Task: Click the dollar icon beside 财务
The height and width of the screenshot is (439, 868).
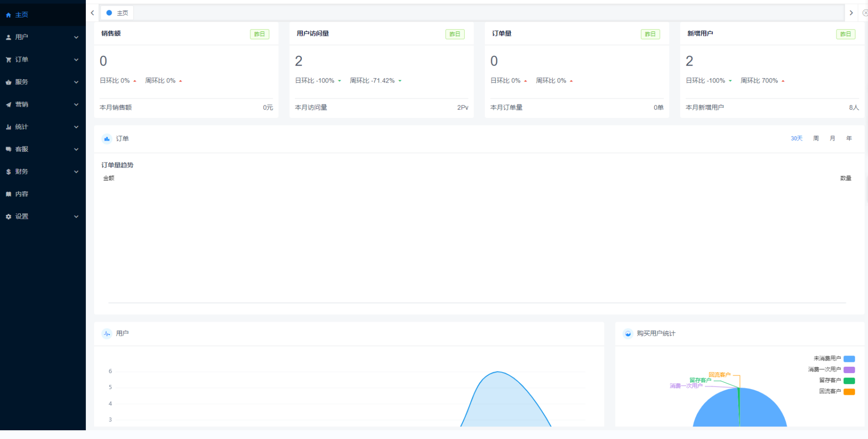Action: pos(8,172)
